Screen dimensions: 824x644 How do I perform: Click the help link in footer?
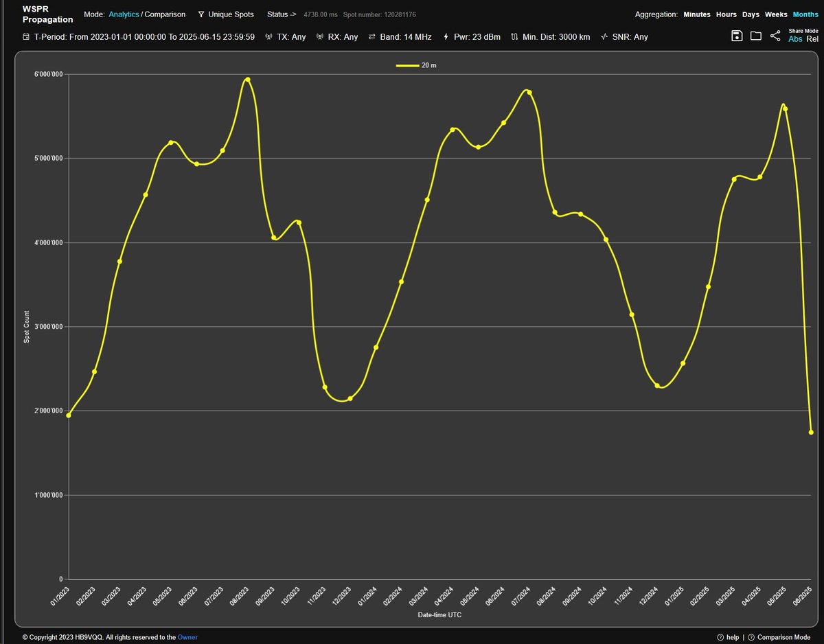[x=732, y=637]
